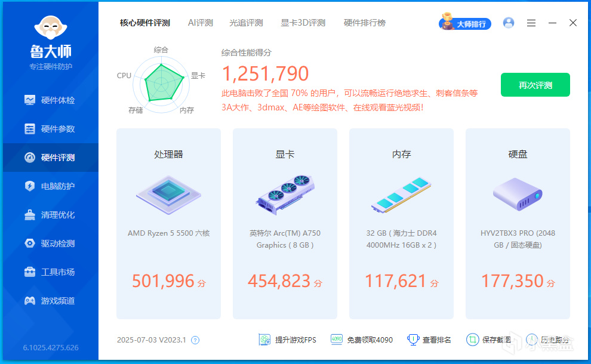
Task: Switch to the 核心硬件评测 tab
Action: 144,23
